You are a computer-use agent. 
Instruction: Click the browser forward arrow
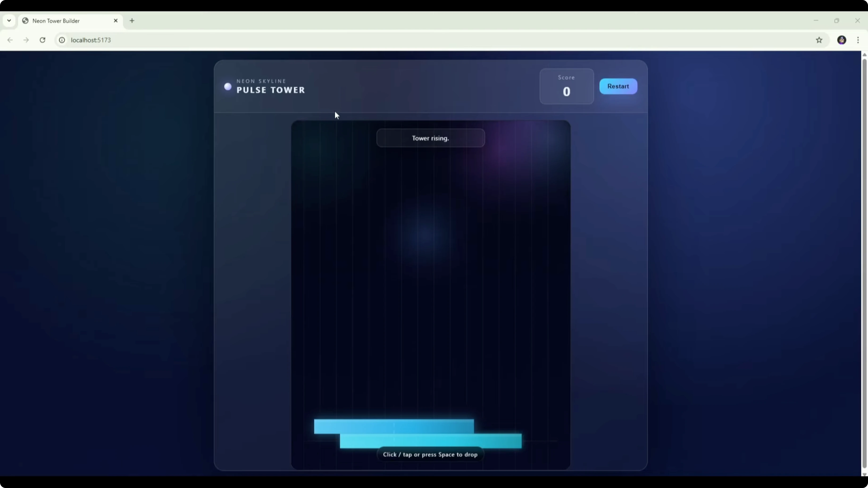[26, 40]
